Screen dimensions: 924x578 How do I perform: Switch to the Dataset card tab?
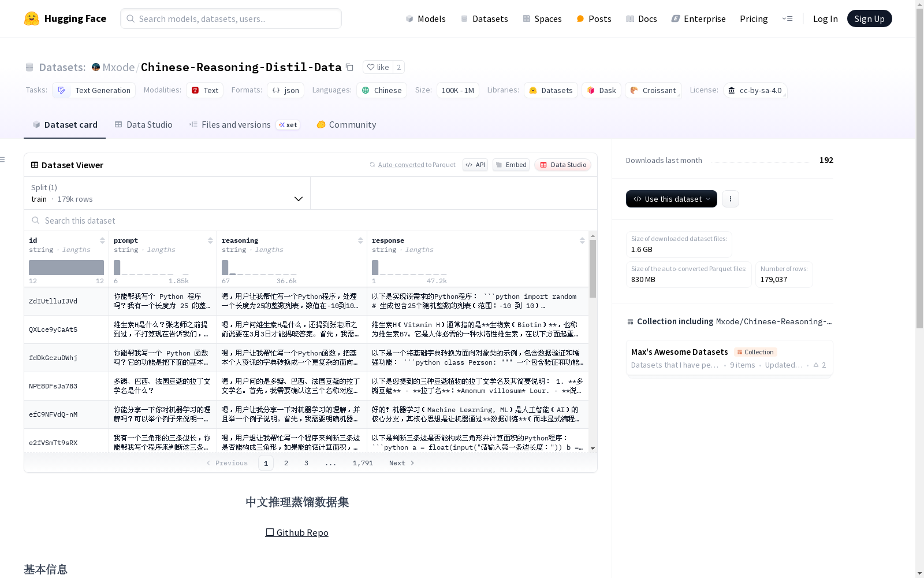tap(65, 125)
